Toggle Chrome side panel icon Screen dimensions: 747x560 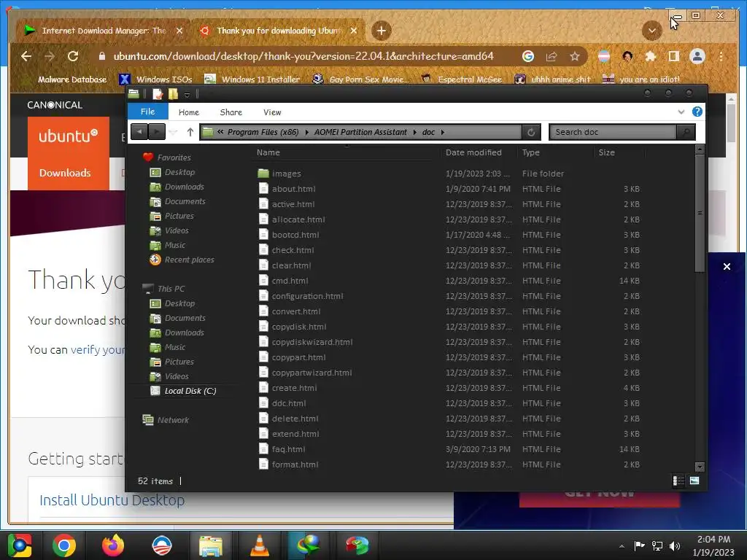click(673, 56)
